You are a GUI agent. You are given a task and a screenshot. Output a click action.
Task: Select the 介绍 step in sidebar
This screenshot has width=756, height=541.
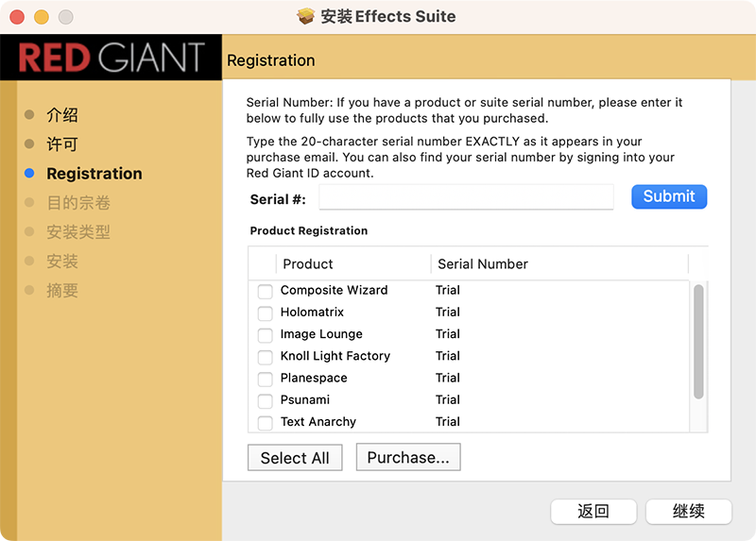(x=62, y=115)
